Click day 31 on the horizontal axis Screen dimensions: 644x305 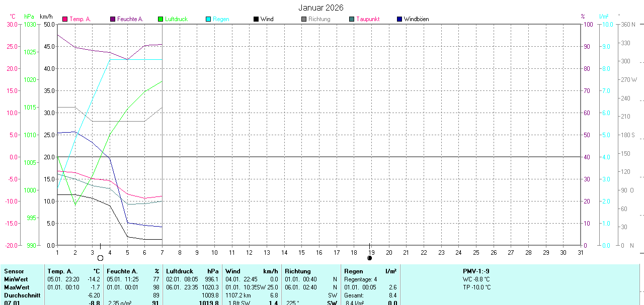coord(581,252)
